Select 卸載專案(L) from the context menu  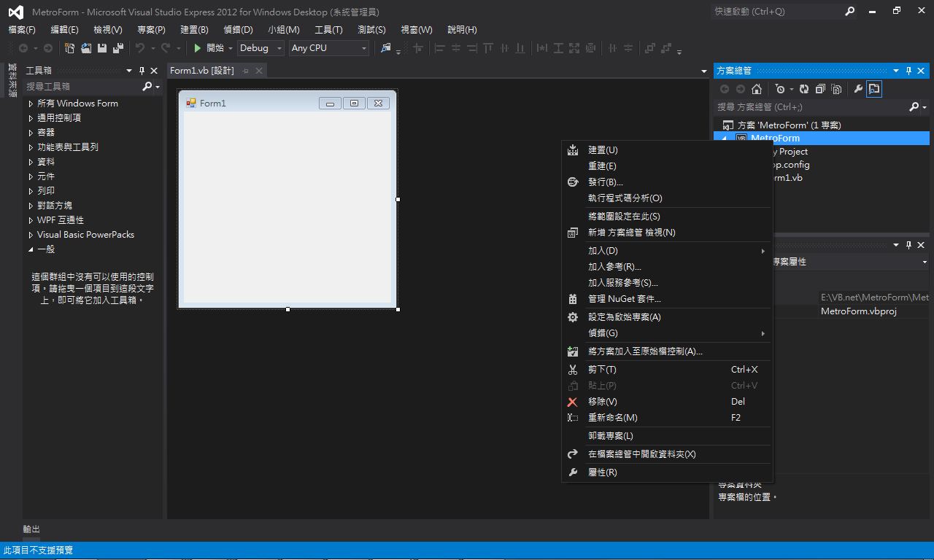667,436
